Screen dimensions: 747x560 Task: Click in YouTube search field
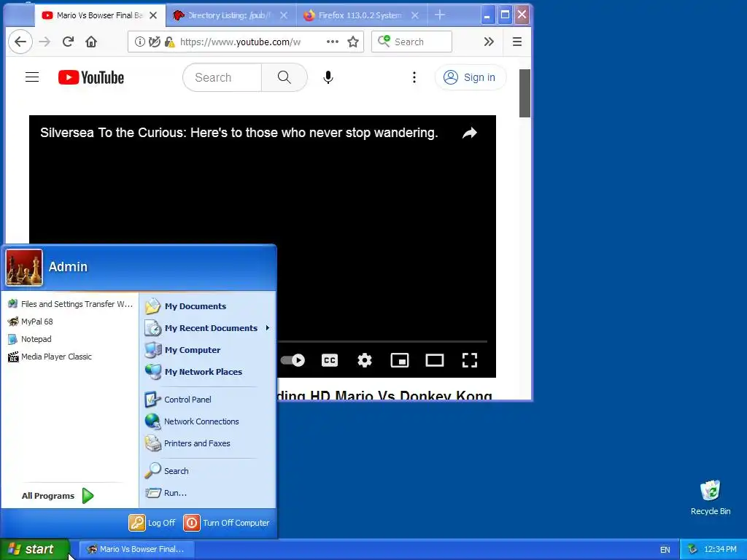pyautogui.click(x=222, y=77)
